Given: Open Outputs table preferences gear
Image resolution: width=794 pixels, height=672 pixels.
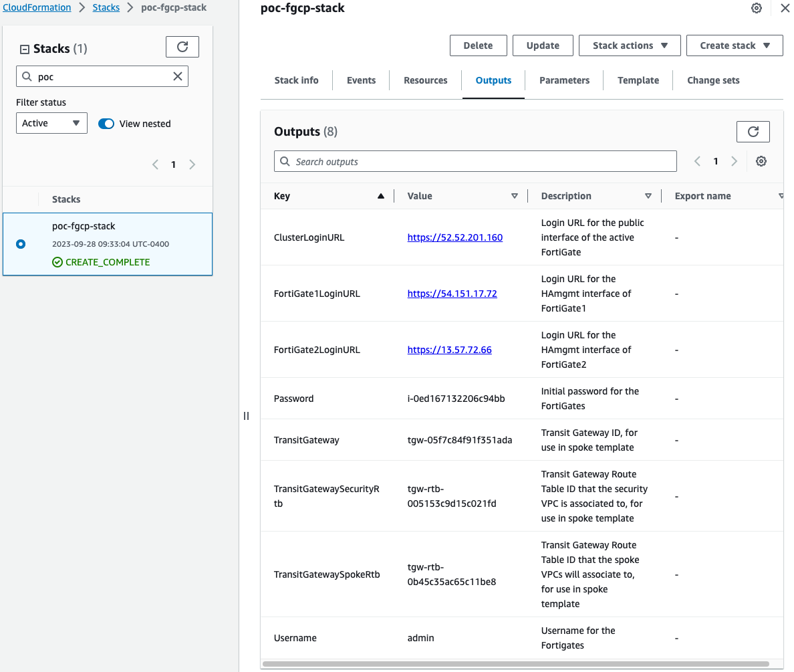Looking at the screenshot, I should pyautogui.click(x=761, y=161).
